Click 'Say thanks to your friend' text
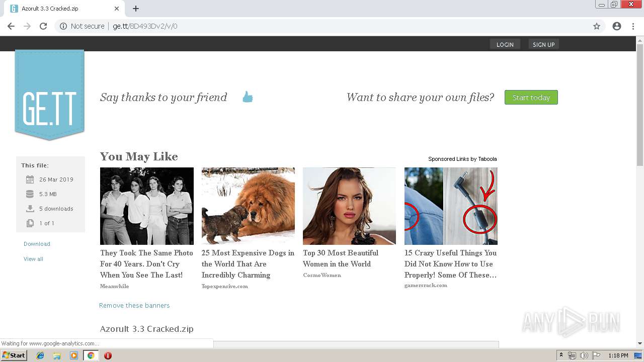Viewport: 644px width, 362px height. coord(164,97)
